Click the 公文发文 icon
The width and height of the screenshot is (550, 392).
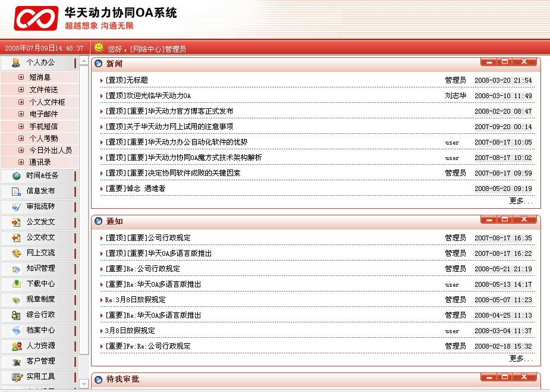(17, 222)
